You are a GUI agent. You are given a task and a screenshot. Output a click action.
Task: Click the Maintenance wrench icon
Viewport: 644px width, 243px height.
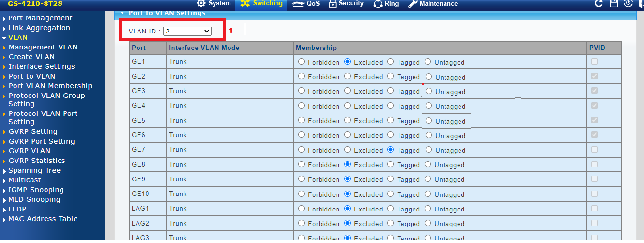[413, 4]
